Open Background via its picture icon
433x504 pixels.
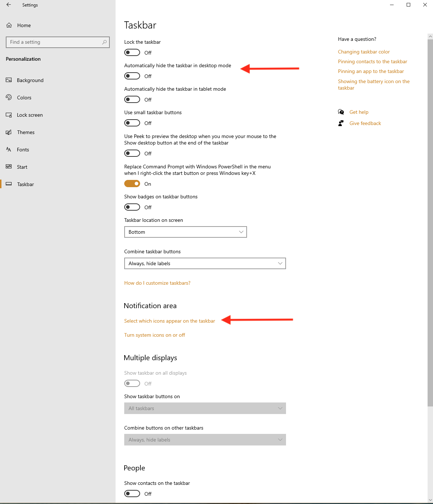point(9,80)
